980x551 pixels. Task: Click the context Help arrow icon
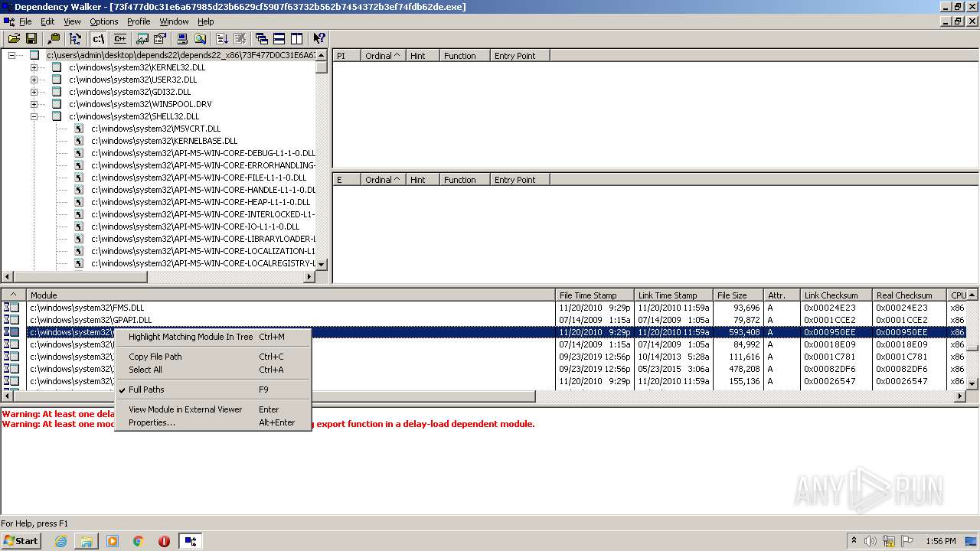[x=319, y=38]
